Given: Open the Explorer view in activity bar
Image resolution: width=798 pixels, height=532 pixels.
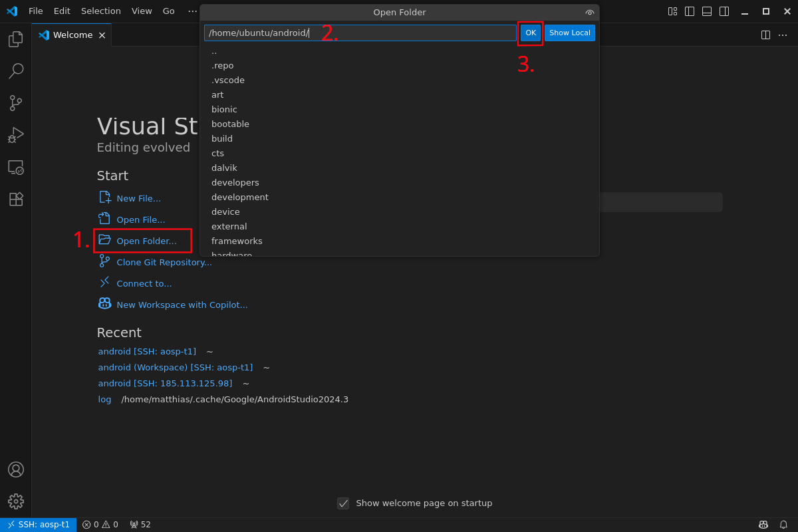Looking at the screenshot, I should [16, 39].
